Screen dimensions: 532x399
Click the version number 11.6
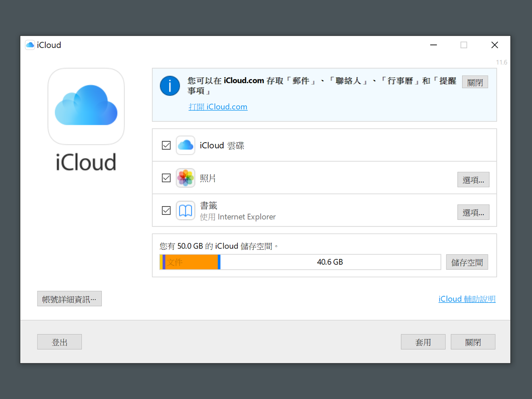501,62
